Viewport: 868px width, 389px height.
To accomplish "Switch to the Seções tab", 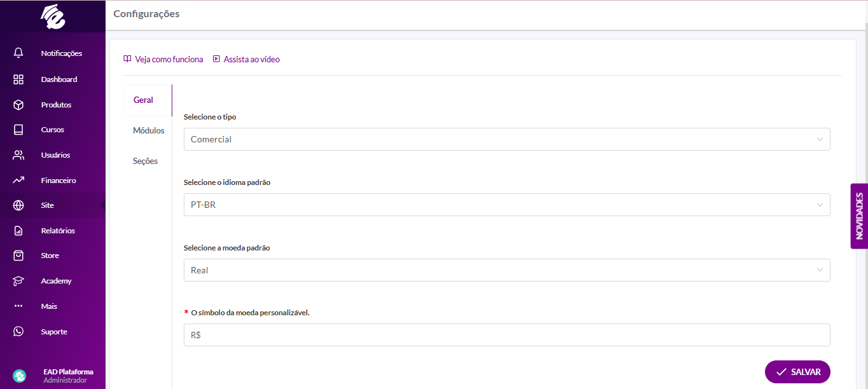I will click(146, 161).
